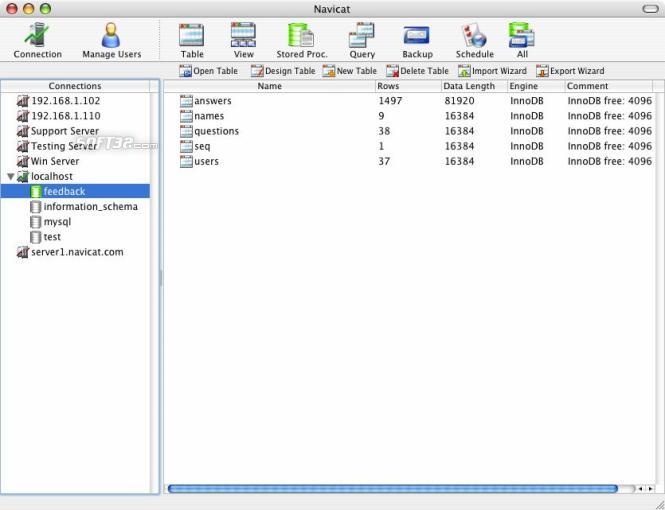The width and height of the screenshot is (665, 510).
Task: Click the users table icon
Action: click(x=186, y=162)
